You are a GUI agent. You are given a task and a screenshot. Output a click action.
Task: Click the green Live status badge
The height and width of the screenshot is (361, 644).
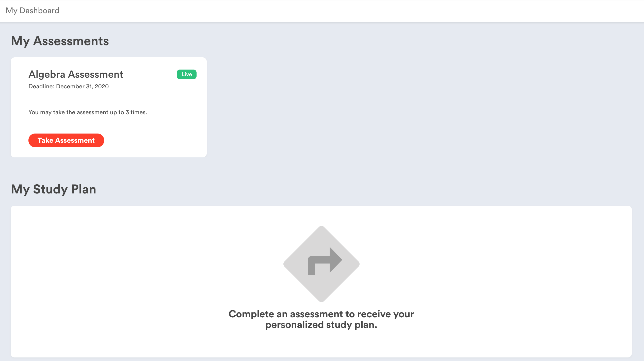click(186, 74)
